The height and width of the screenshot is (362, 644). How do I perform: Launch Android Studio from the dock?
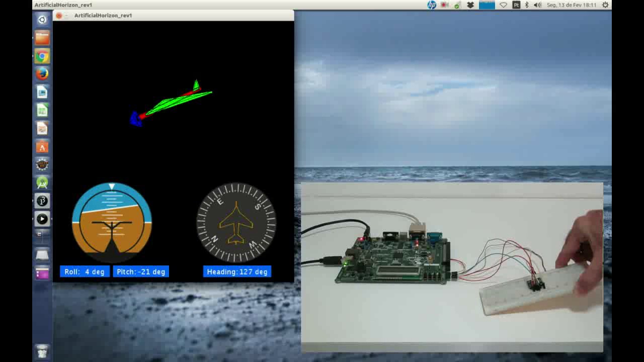pyautogui.click(x=42, y=183)
